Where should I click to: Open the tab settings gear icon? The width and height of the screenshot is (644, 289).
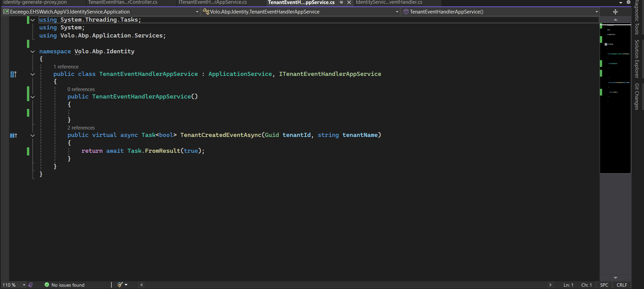point(628,2)
